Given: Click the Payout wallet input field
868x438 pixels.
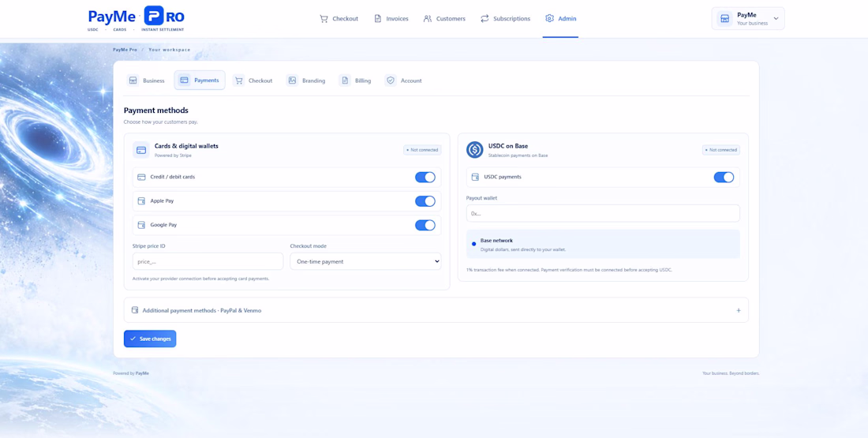Looking at the screenshot, I should click(603, 213).
